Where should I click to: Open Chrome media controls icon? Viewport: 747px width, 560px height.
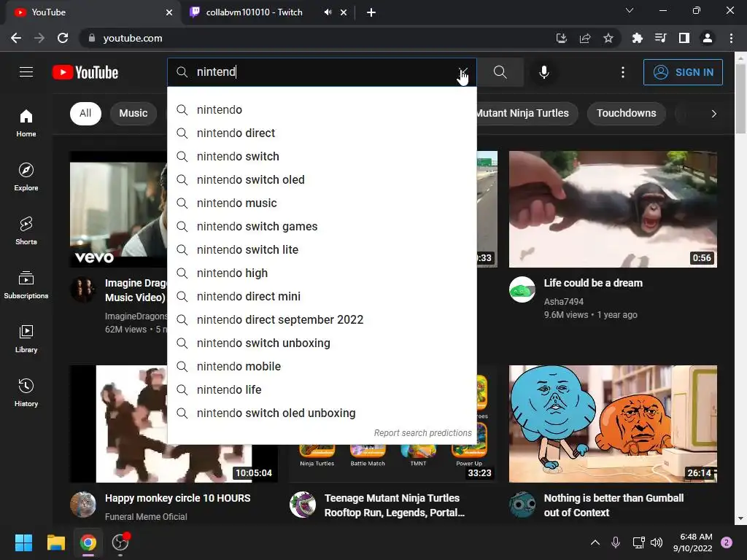pyautogui.click(x=660, y=38)
